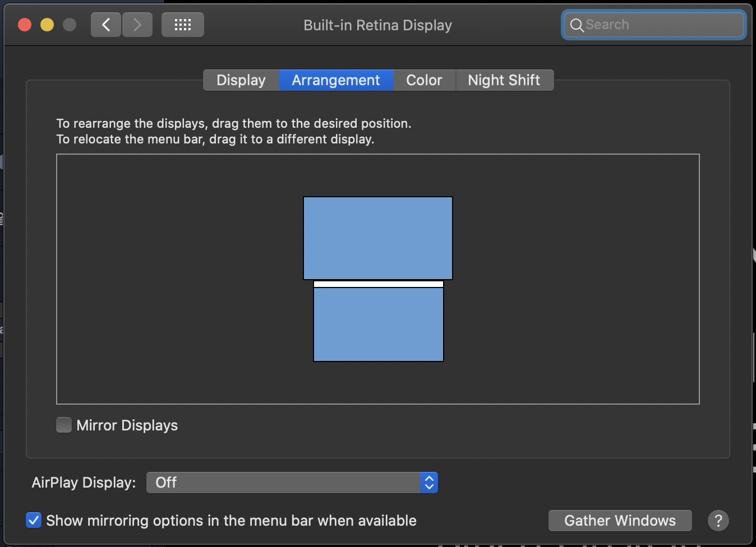This screenshot has height=547, width=756.
Task: Click the menu bar strip on the top display
Action: click(379, 283)
